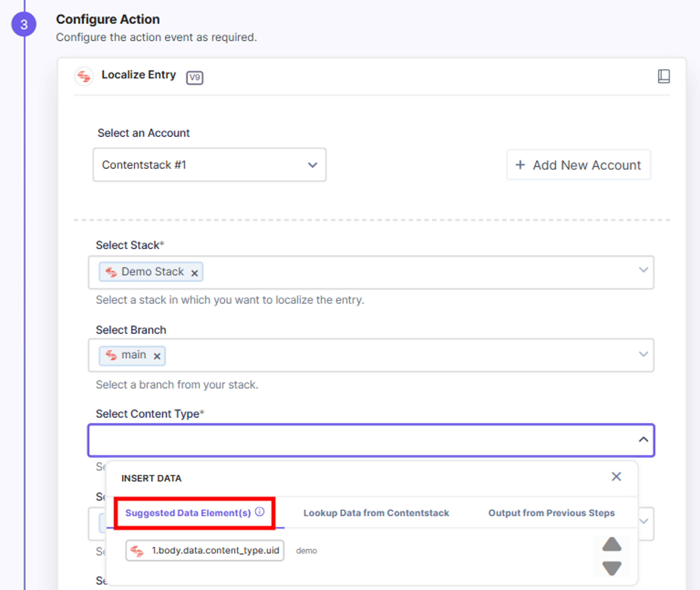Click the Contentstack icon on the data pill
The width and height of the screenshot is (700, 590).
coord(137,551)
